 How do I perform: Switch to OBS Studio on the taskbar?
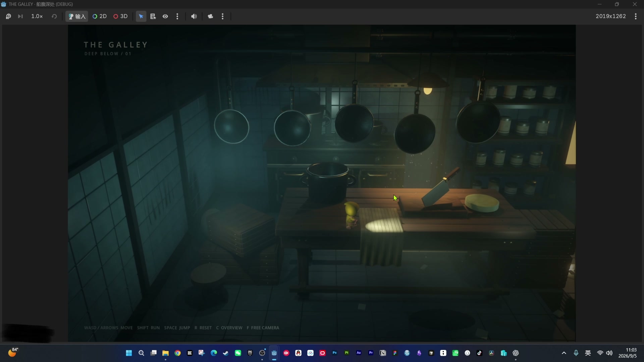coord(262,353)
